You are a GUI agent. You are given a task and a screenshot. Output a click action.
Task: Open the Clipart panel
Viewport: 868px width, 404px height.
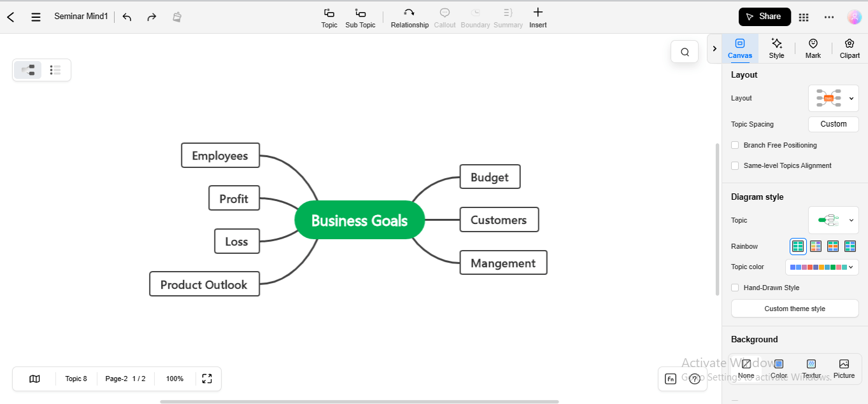tap(850, 48)
